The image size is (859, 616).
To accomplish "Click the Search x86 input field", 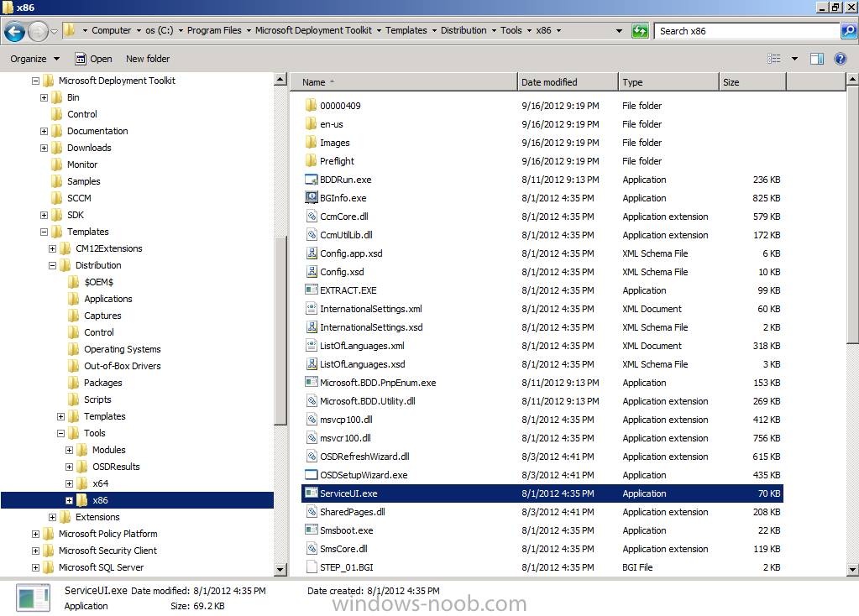I will tap(747, 31).
